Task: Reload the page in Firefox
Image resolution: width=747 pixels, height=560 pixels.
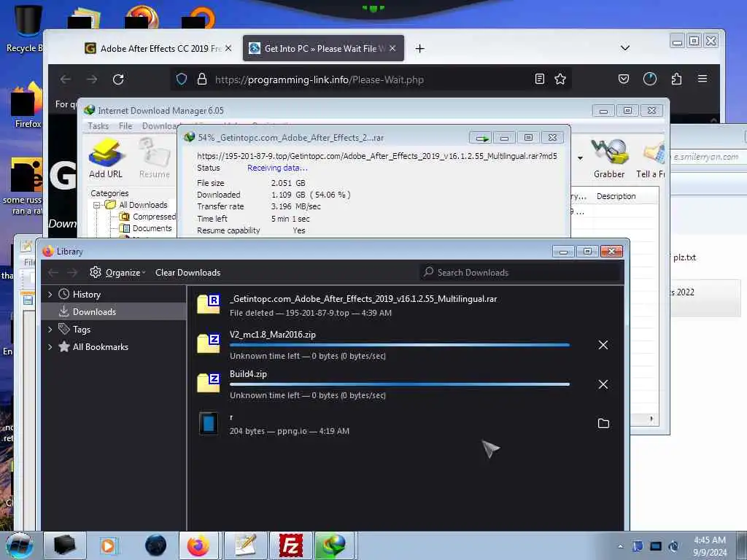Action: click(x=118, y=79)
